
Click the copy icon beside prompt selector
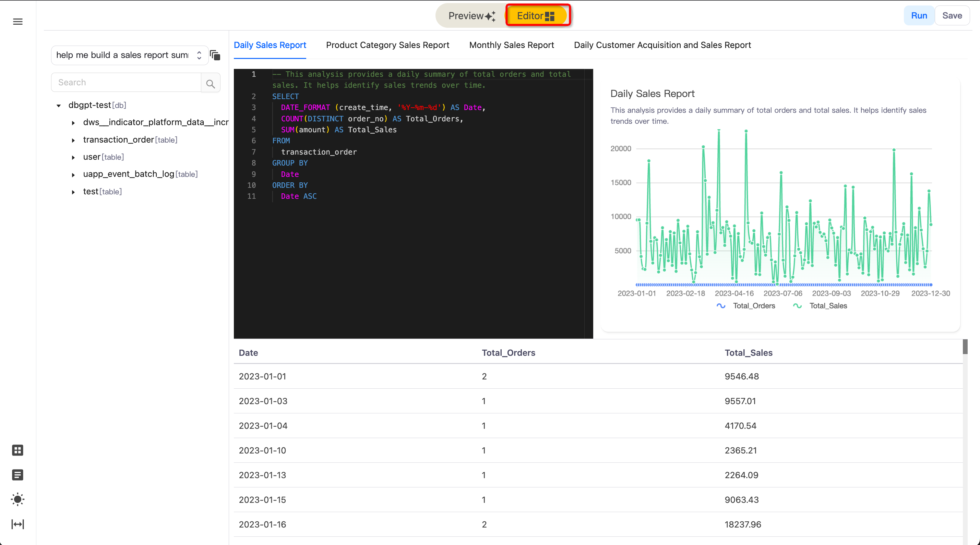tap(215, 56)
